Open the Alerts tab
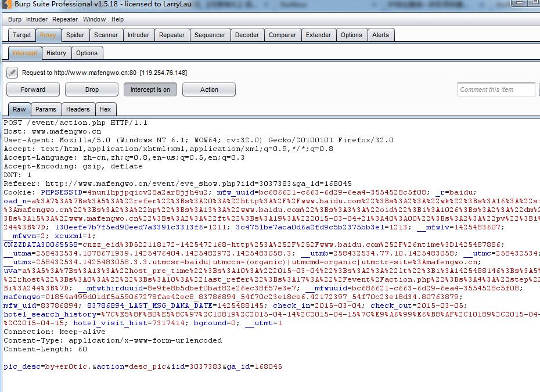The image size is (540, 392). pos(380,35)
